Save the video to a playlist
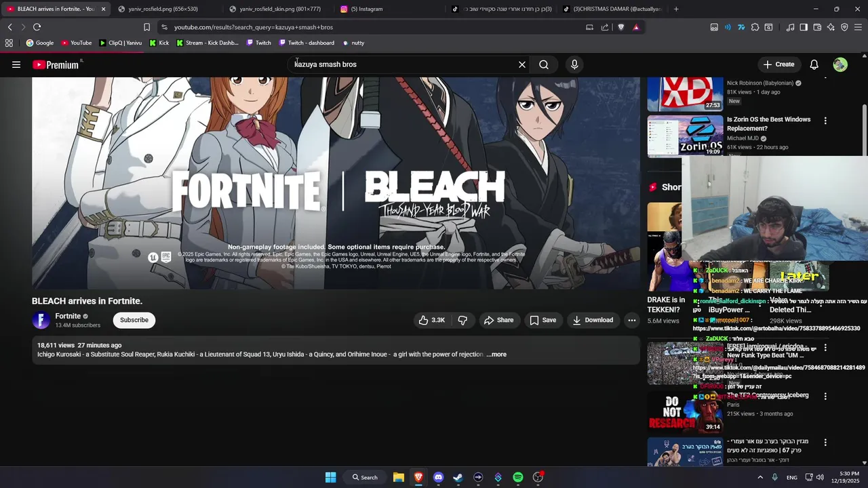Image resolution: width=868 pixels, height=488 pixels. (x=542, y=320)
